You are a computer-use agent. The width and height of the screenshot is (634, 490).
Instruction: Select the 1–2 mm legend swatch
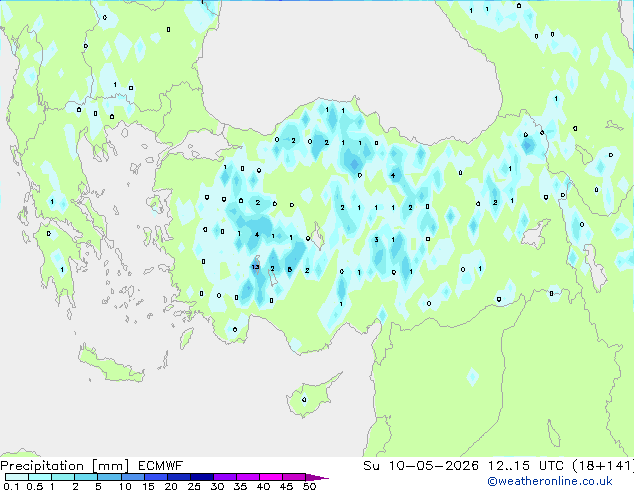[x=63, y=477]
